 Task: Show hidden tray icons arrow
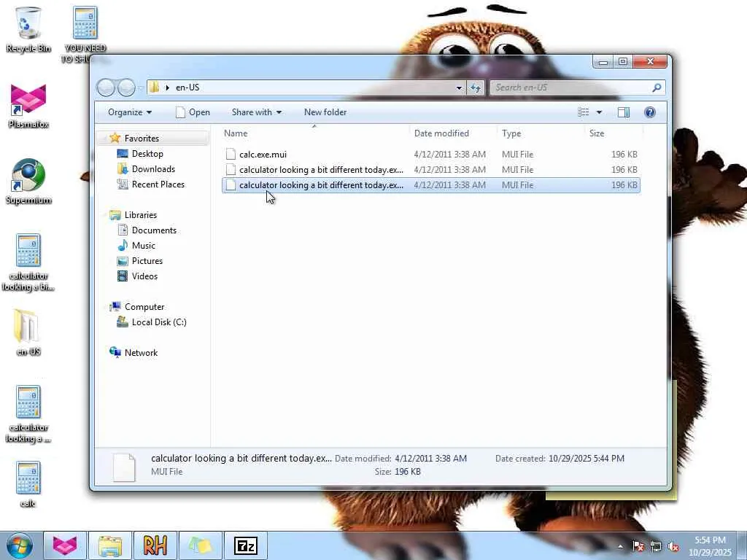point(620,546)
